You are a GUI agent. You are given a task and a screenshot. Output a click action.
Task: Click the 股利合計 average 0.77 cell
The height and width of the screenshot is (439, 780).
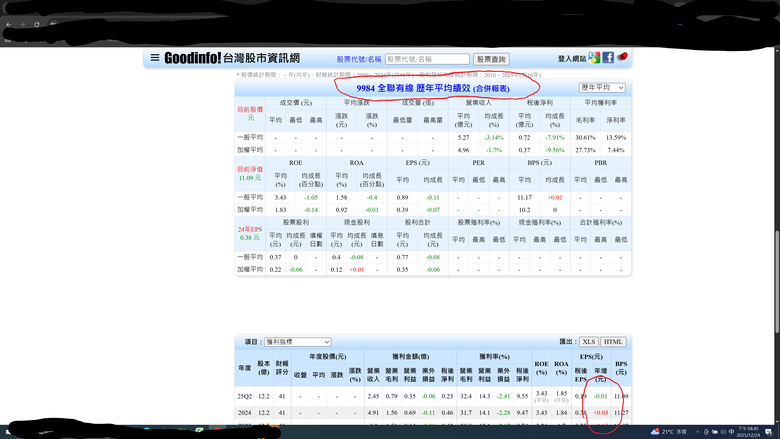coord(402,257)
